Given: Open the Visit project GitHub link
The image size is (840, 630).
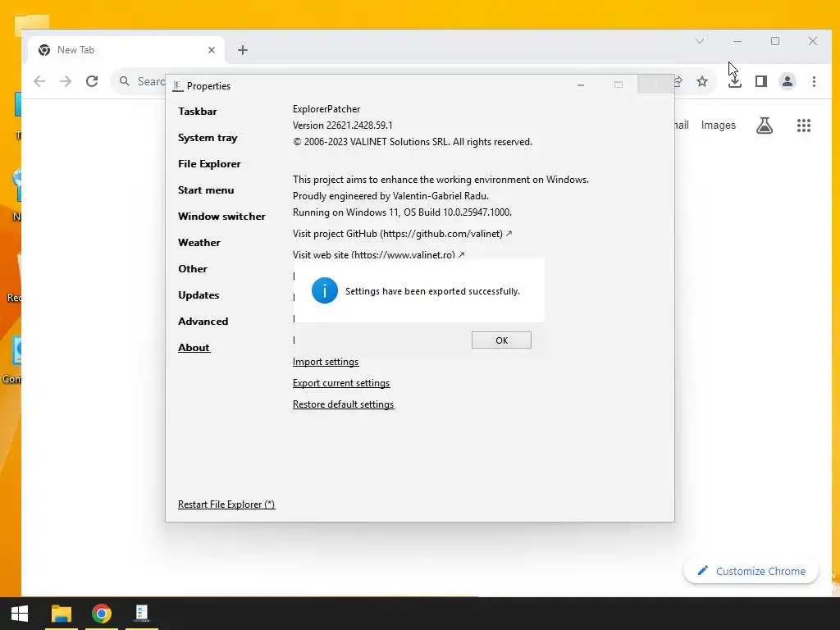Looking at the screenshot, I should pyautogui.click(x=402, y=234).
